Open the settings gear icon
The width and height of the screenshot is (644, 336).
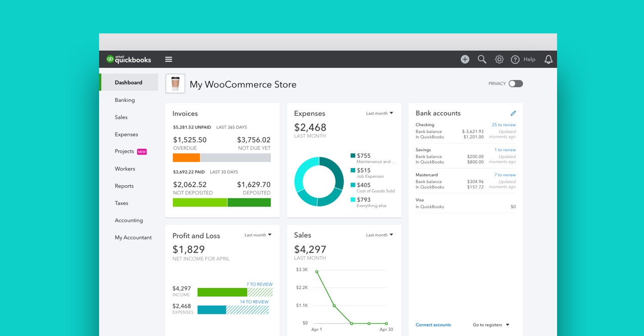pyautogui.click(x=499, y=59)
